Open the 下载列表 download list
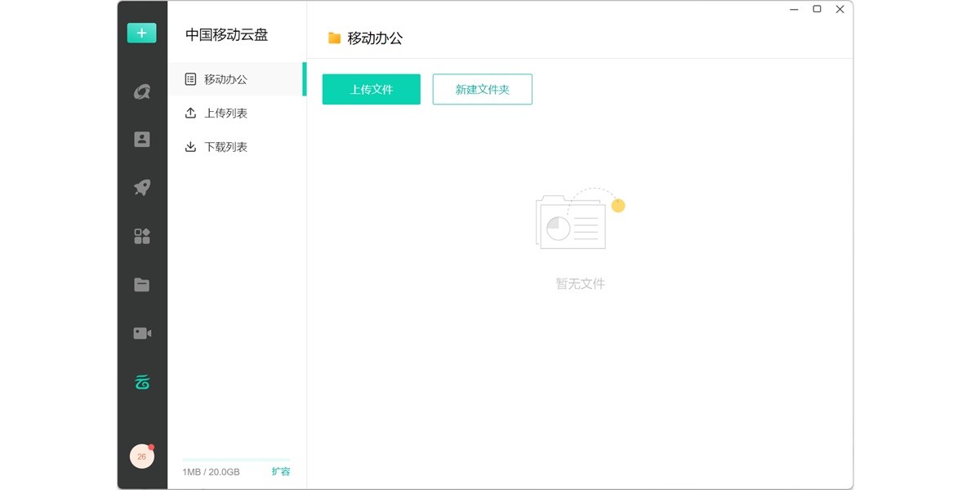The height and width of the screenshot is (490, 980). (225, 147)
